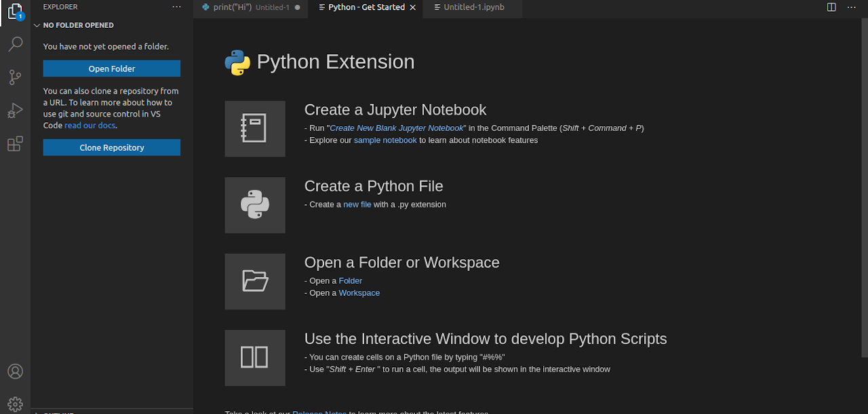Open the sample notebook link
The image size is (868, 414).
pyautogui.click(x=385, y=140)
